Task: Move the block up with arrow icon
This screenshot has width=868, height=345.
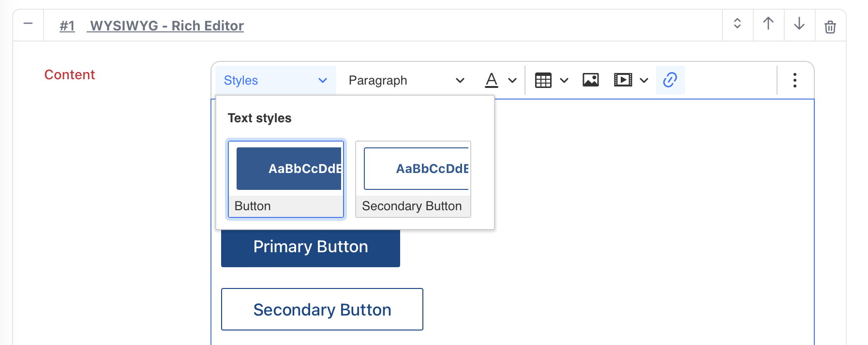Action: (768, 24)
